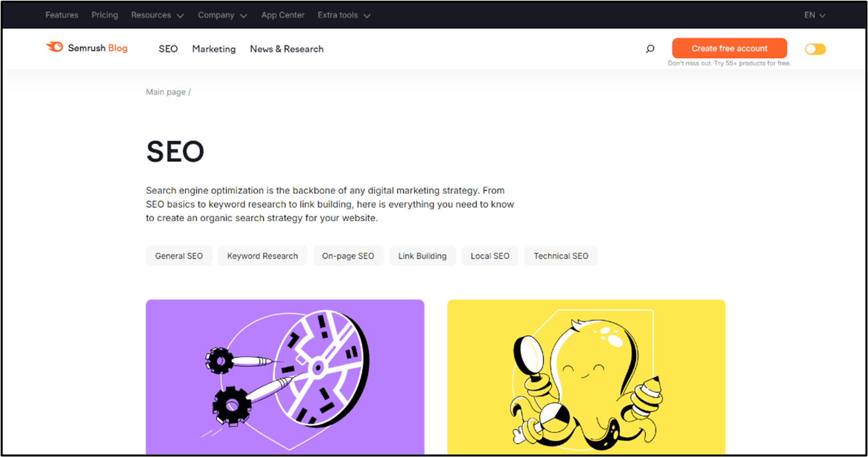This screenshot has width=868, height=457.
Task: Filter by Link Building tag
Action: (422, 256)
